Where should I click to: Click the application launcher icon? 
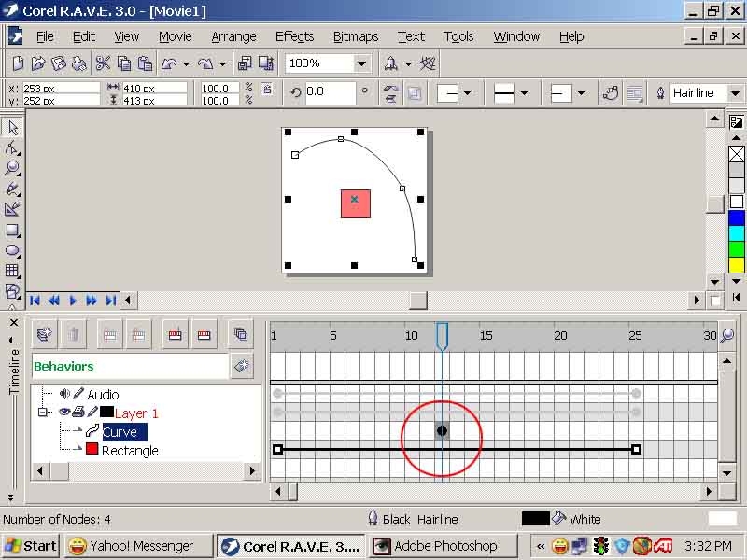(390, 63)
